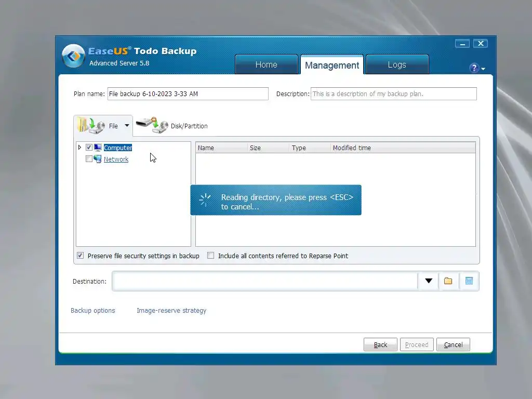Check the Network checkbox

(x=89, y=159)
